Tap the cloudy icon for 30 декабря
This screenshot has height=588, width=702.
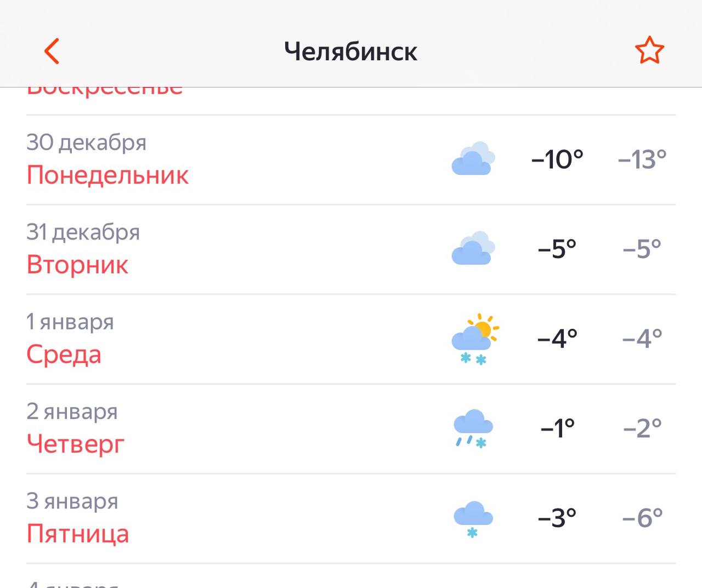[x=473, y=159]
